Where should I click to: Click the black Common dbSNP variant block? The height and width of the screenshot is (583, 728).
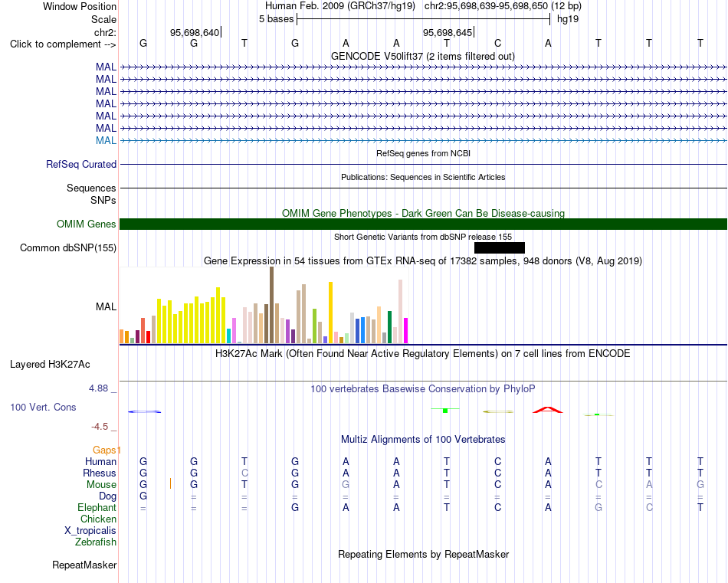(500, 248)
